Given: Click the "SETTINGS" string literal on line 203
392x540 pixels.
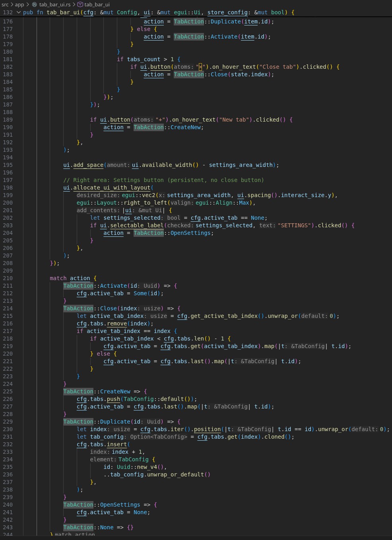Looking at the screenshot, I should (x=295, y=225).
